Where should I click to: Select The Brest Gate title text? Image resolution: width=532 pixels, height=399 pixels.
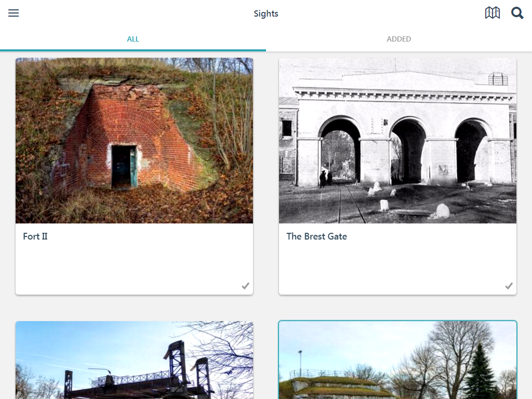(x=316, y=236)
